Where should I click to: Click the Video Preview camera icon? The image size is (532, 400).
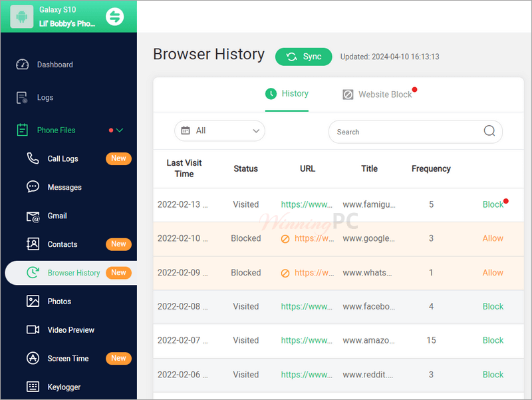point(33,329)
